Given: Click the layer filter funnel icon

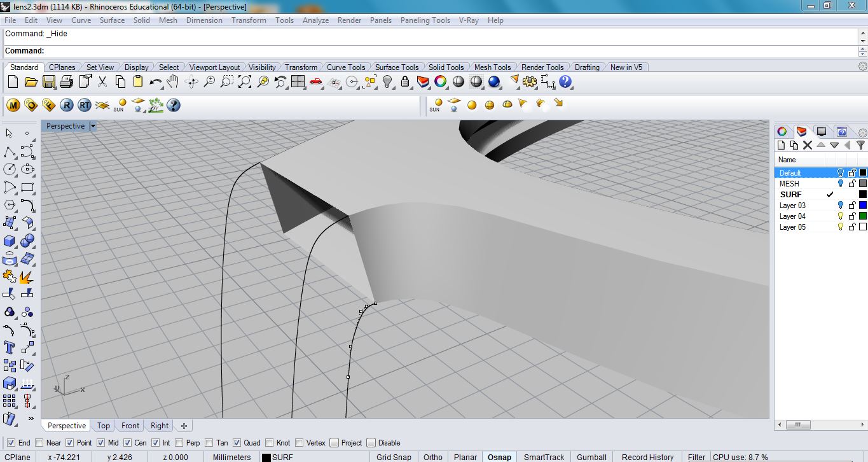Looking at the screenshot, I should pos(860,145).
